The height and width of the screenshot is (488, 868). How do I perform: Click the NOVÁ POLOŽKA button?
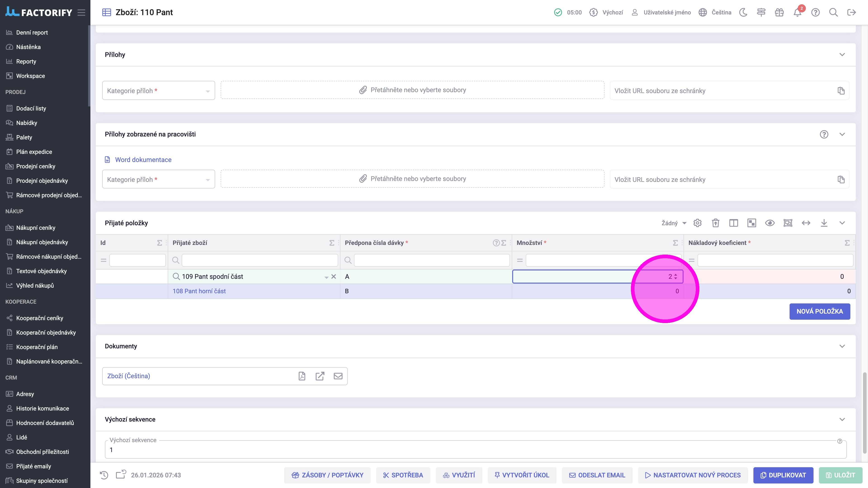click(x=819, y=312)
